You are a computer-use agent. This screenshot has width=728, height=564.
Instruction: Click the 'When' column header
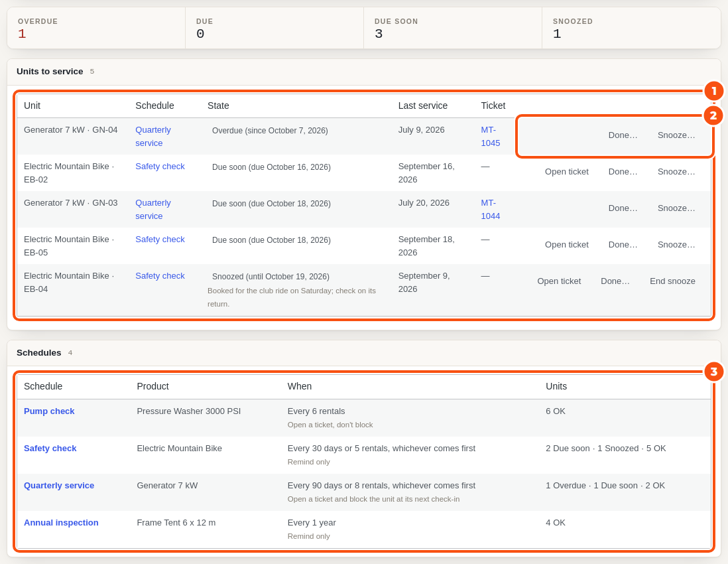click(300, 387)
